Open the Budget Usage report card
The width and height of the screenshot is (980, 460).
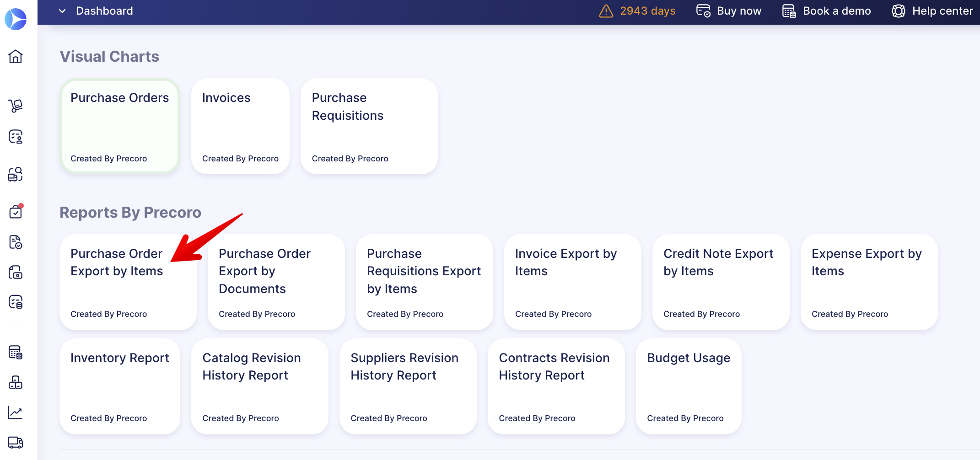[689, 386]
